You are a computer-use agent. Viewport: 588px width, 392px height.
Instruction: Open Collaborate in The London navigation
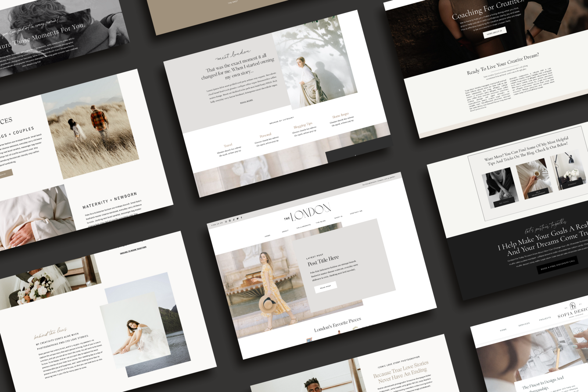coord(304,226)
